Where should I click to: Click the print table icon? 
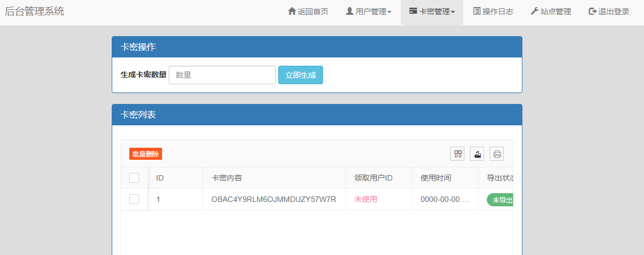[497, 154]
